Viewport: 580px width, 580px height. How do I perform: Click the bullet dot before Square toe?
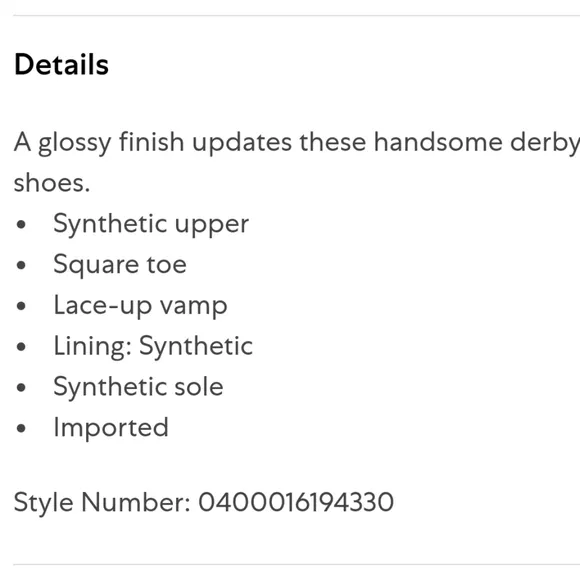[x=21, y=265]
